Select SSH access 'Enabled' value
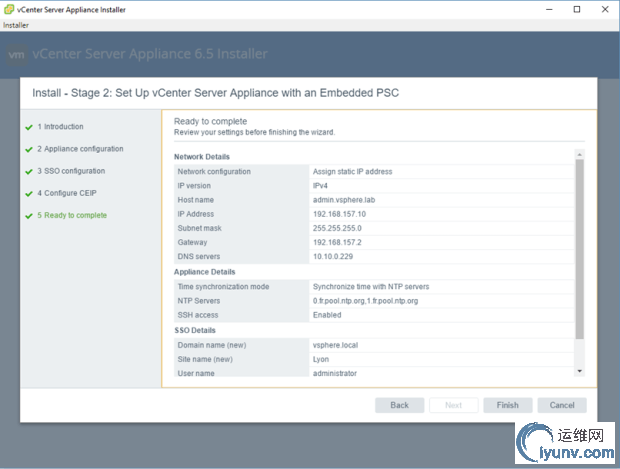 click(327, 315)
